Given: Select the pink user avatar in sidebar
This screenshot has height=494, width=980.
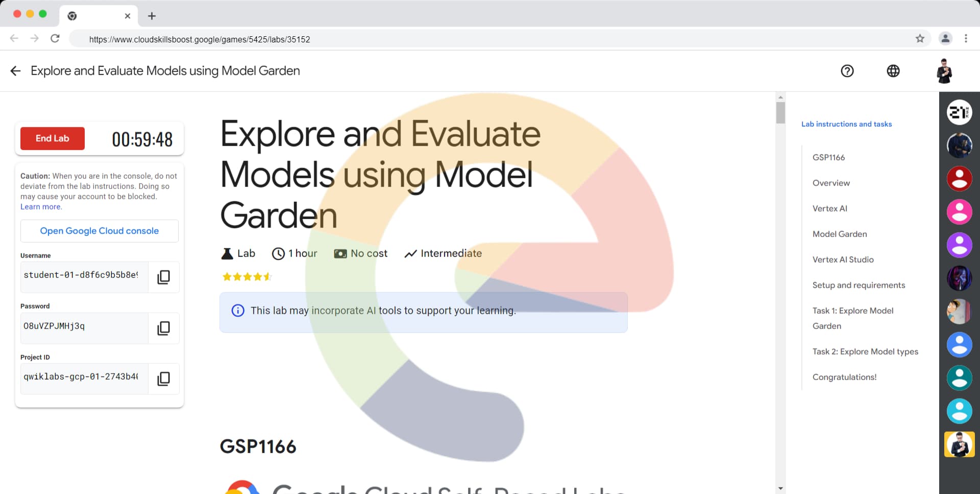Looking at the screenshot, I should click(960, 212).
